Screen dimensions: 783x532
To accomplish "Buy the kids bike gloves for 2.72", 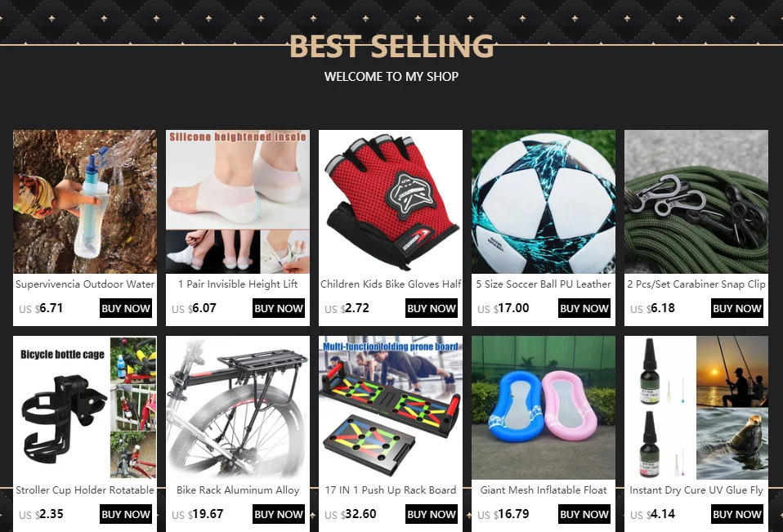I will tap(432, 308).
